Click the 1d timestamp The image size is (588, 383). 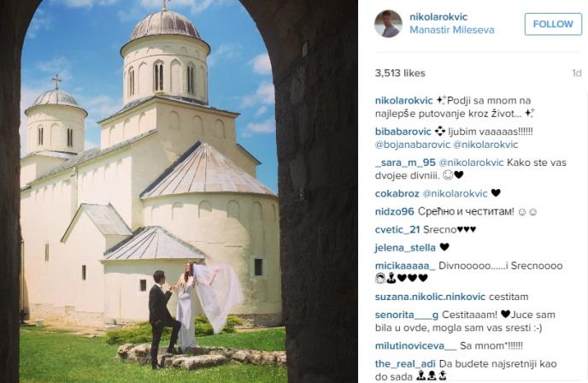coord(576,74)
